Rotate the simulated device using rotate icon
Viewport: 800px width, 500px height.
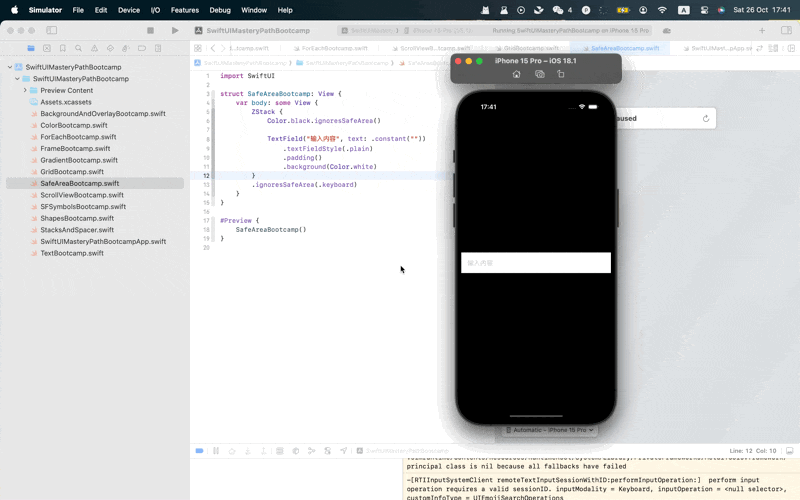click(561, 75)
